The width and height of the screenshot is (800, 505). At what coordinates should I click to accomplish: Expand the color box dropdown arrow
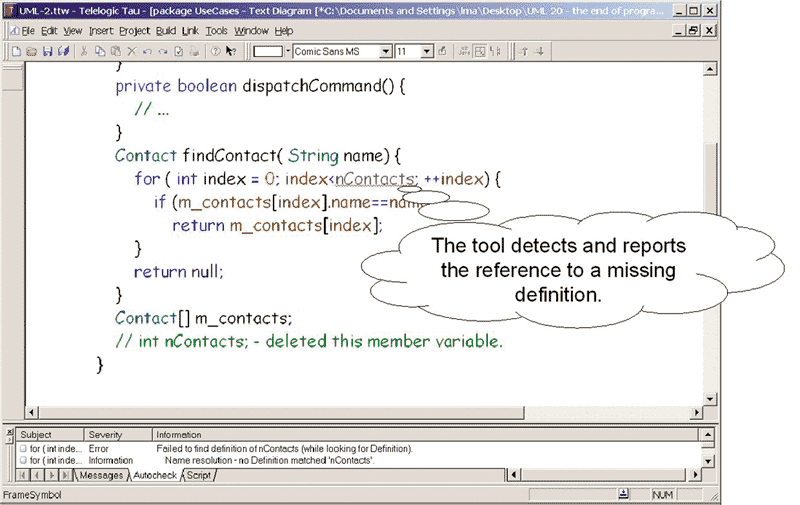(288, 51)
